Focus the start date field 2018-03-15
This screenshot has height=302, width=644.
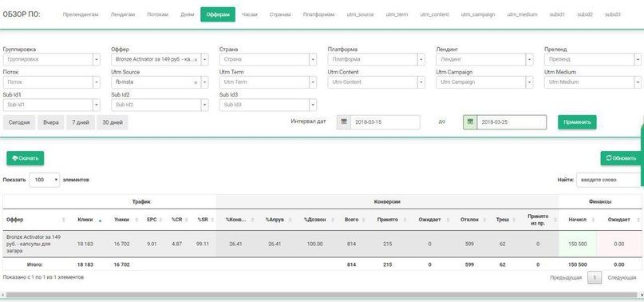[x=385, y=122]
